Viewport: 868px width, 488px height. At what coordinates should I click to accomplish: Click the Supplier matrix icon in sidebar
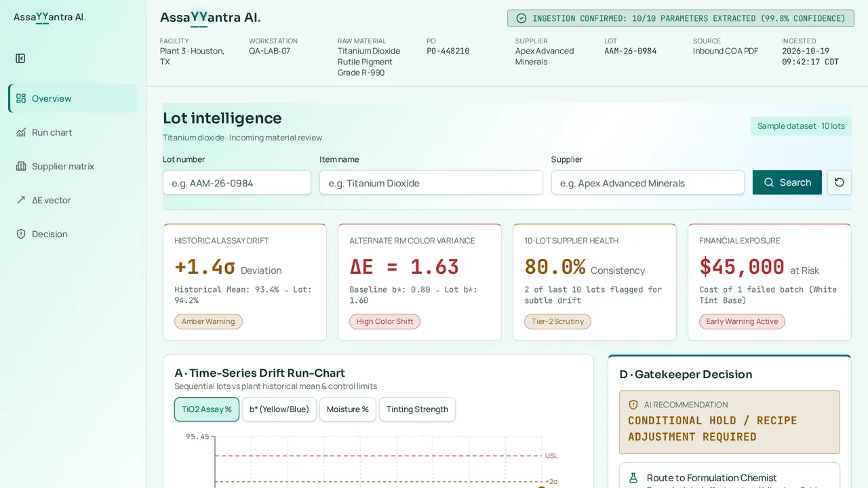coord(21,166)
